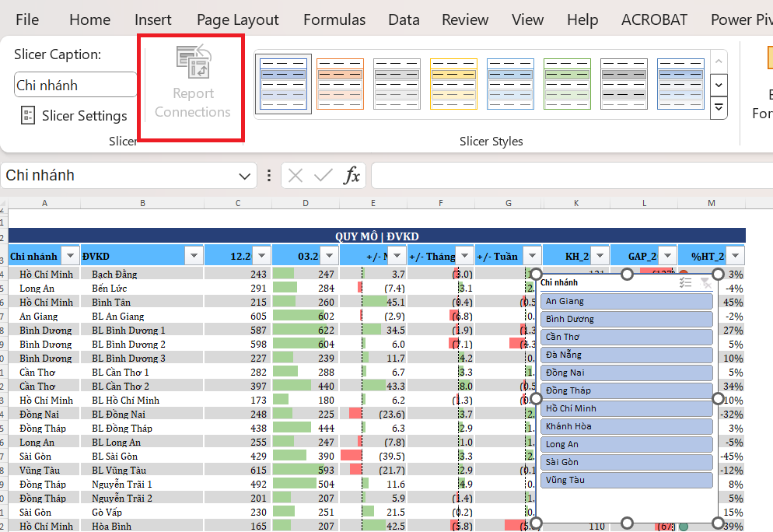Select Hồ Chí Minh slicer item

[x=626, y=408]
